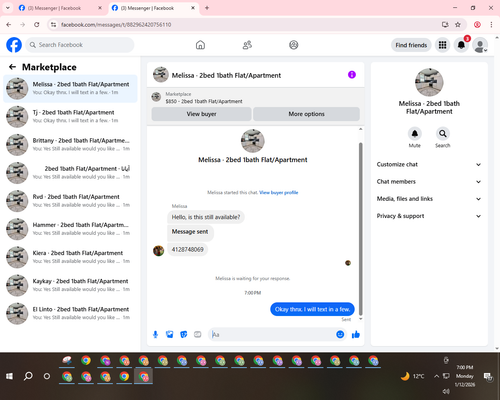Close the first Messenger tab
Screen dimensions: 500x400
click(x=100, y=8)
